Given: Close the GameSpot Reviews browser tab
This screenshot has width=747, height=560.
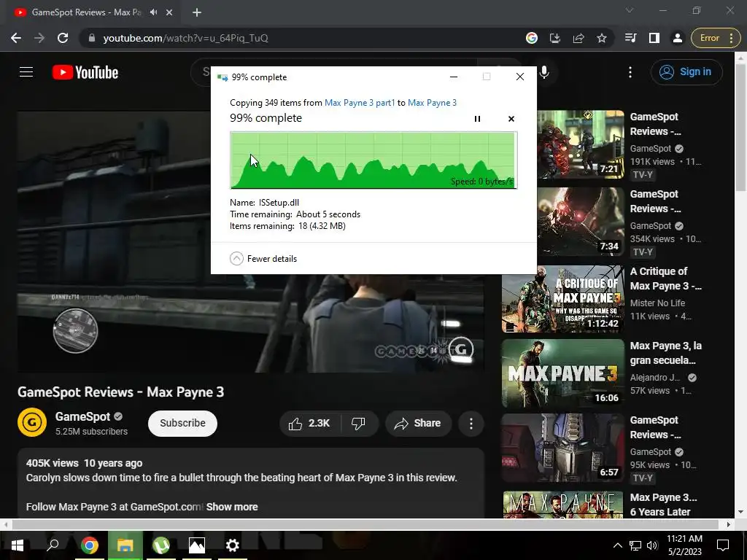Looking at the screenshot, I should 169,12.
